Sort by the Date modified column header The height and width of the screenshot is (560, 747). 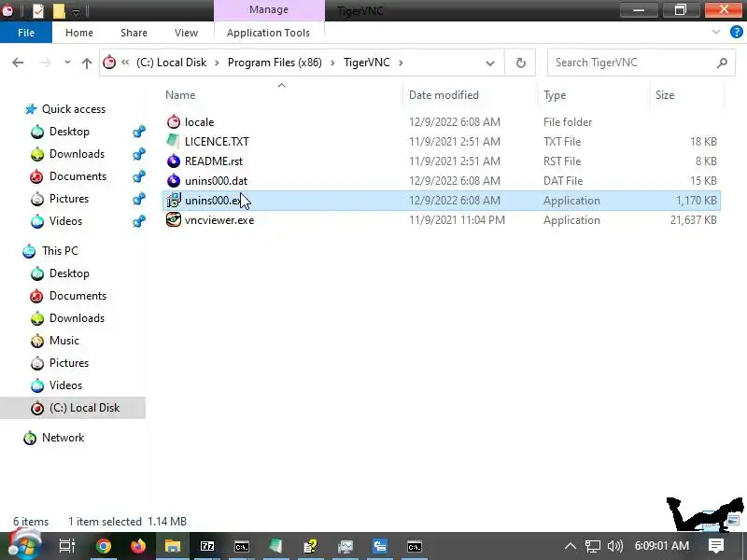(x=444, y=95)
